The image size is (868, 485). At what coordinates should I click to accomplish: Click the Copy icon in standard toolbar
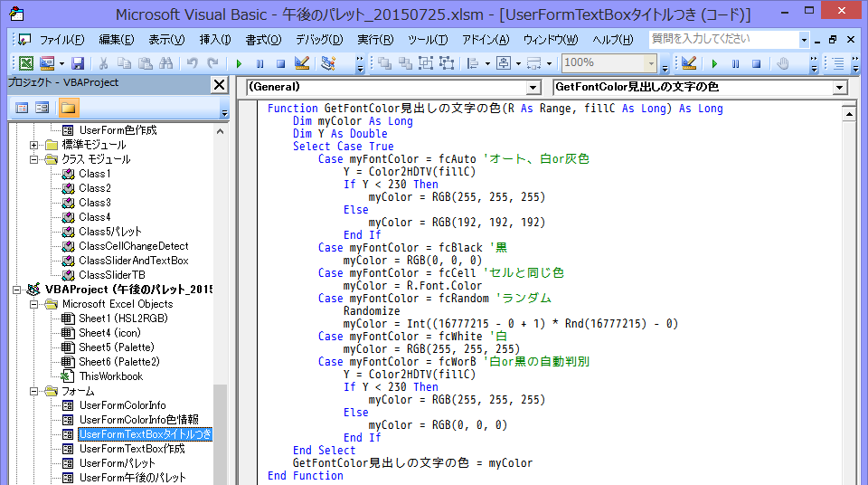pyautogui.click(x=125, y=63)
